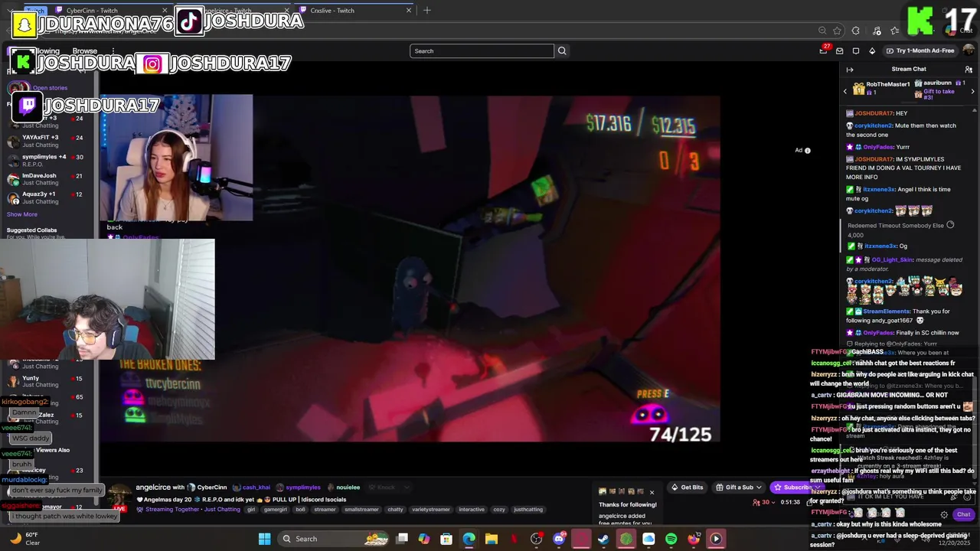Open File Explorer from taskbar
The height and width of the screenshot is (551, 980).
(491, 539)
